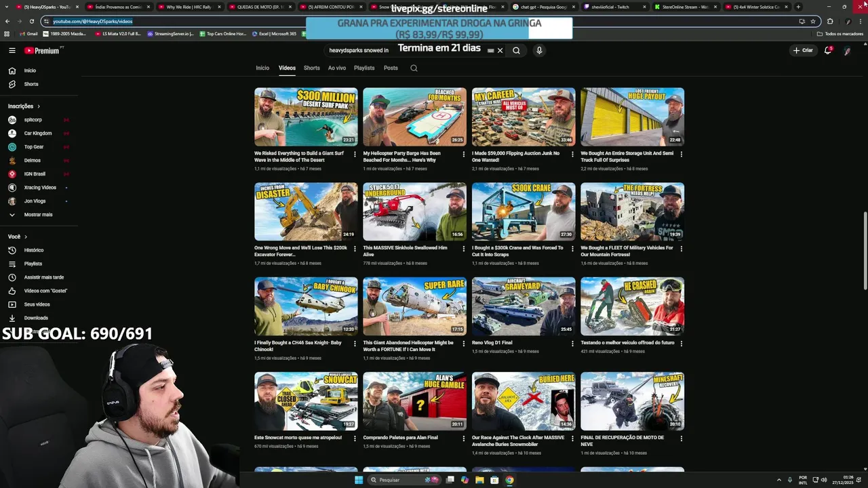The width and height of the screenshot is (868, 488).
Task: Open the YouTube hamburger guide menu
Action: tap(12, 50)
